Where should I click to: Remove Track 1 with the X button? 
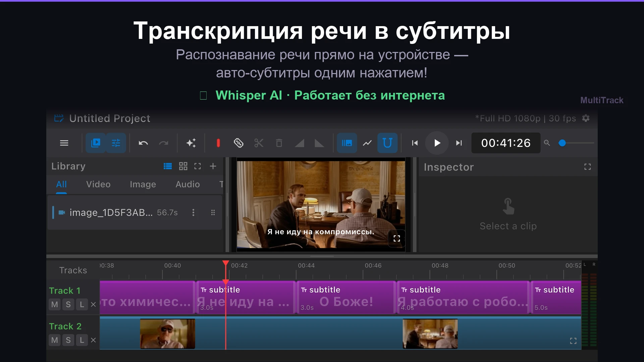93,304
